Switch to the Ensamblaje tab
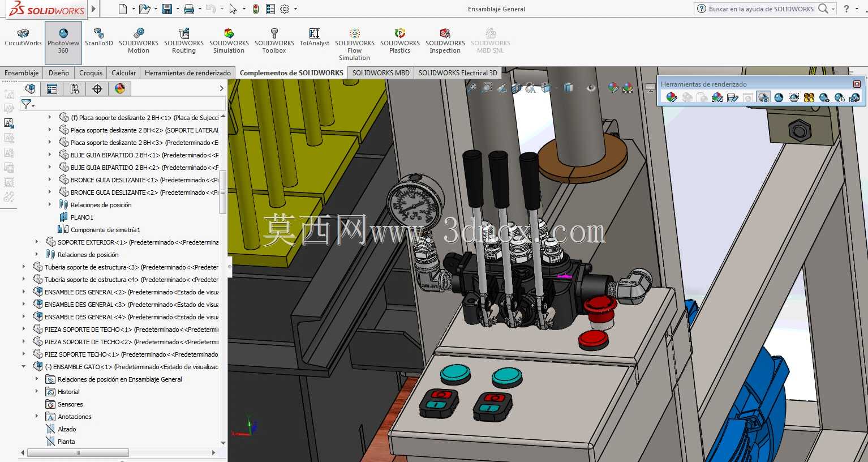 (22, 72)
